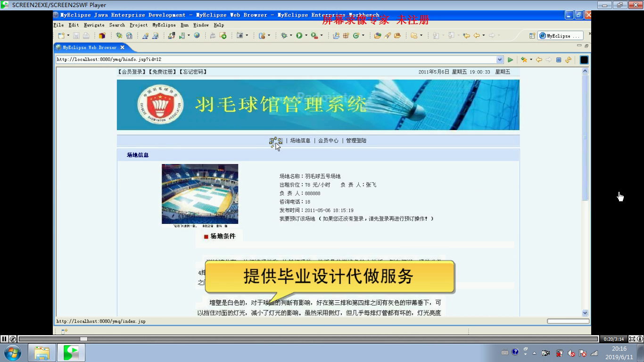Open the Navigate menu
The image size is (644, 362).
[94, 25]
